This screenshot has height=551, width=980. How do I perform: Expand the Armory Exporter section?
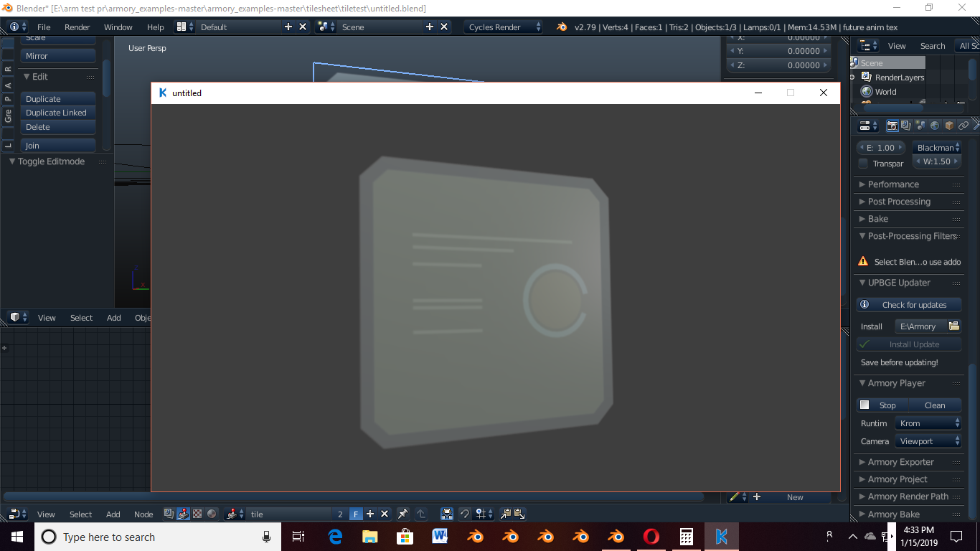[898, 461]
